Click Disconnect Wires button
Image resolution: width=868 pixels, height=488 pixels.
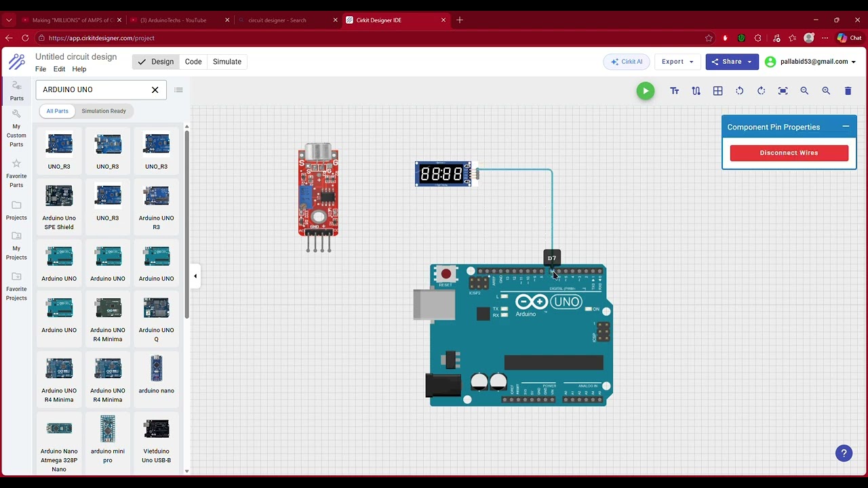(x=789, y=152)
